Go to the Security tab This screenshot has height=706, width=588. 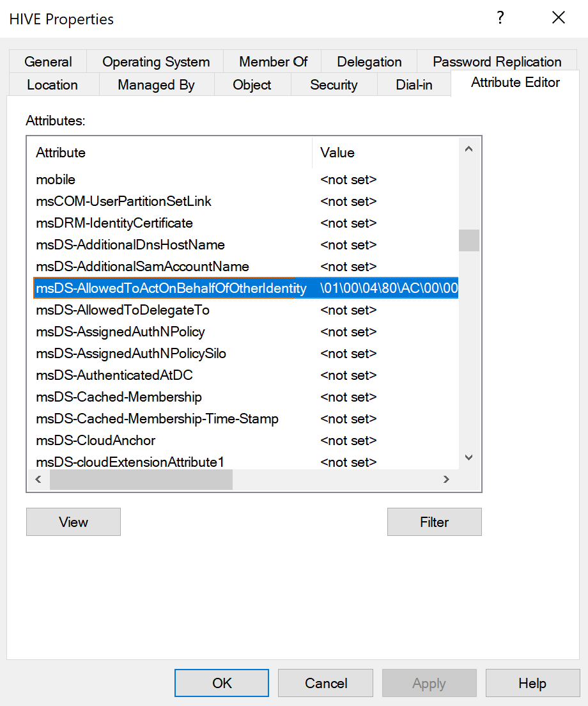[x=334, y=85]
